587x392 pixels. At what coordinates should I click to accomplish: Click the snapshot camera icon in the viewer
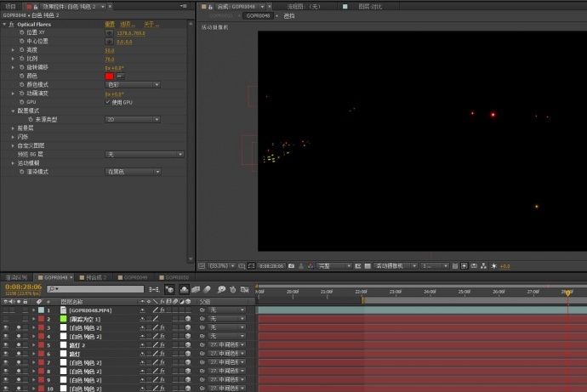(x=291, y=266)
